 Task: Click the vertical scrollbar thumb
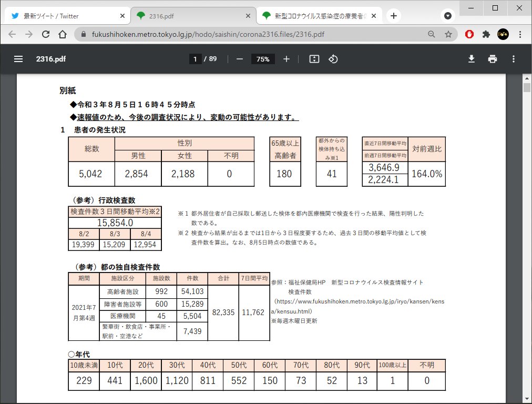(527, 87)
